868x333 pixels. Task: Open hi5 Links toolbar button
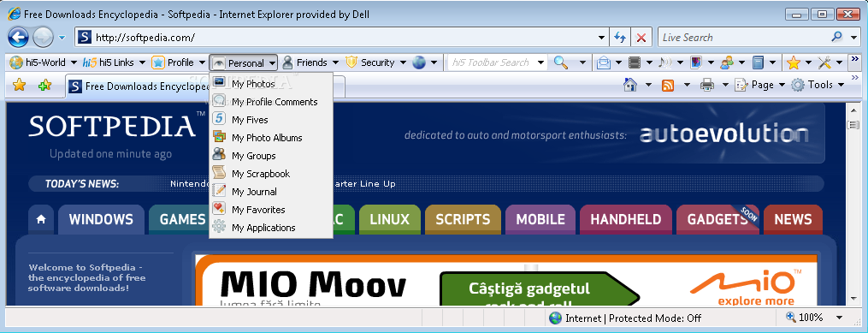click(x=114, y=62)
